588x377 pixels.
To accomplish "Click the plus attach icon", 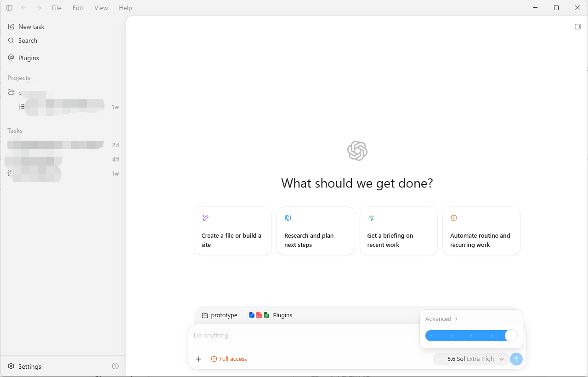I will click(198, 359).
